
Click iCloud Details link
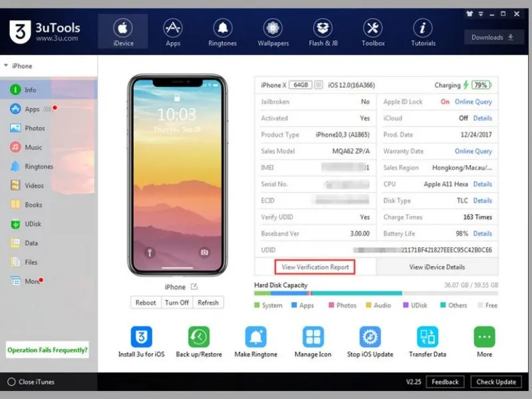(x=483, y=118)
